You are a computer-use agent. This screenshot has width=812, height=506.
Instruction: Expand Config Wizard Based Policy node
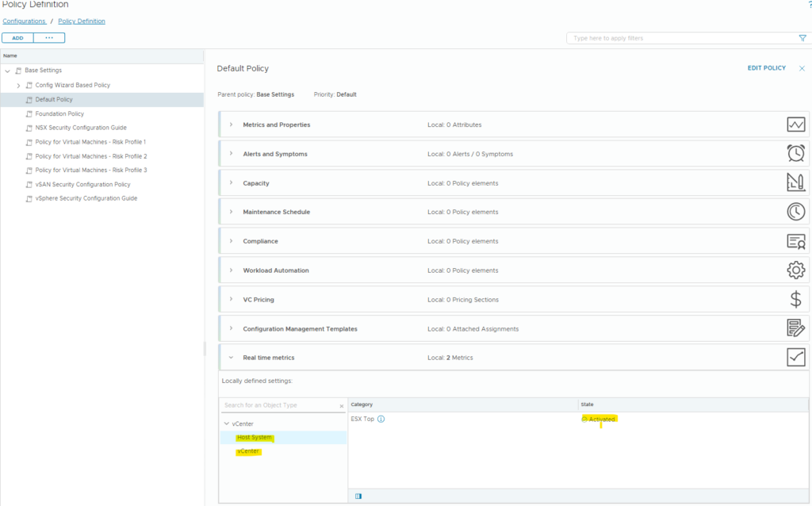point(19,86)
